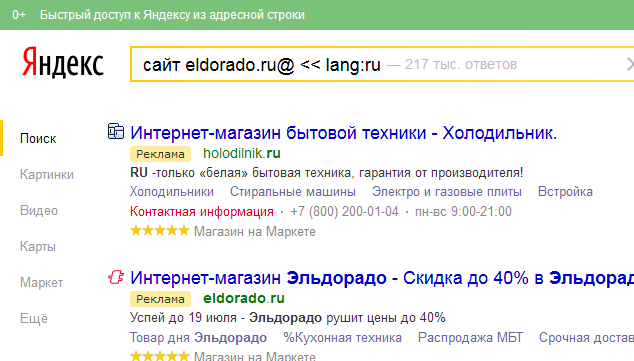Click the holodilnik favicon next to first result
This screenshot has width=634, height=361.
pos(116,132)
